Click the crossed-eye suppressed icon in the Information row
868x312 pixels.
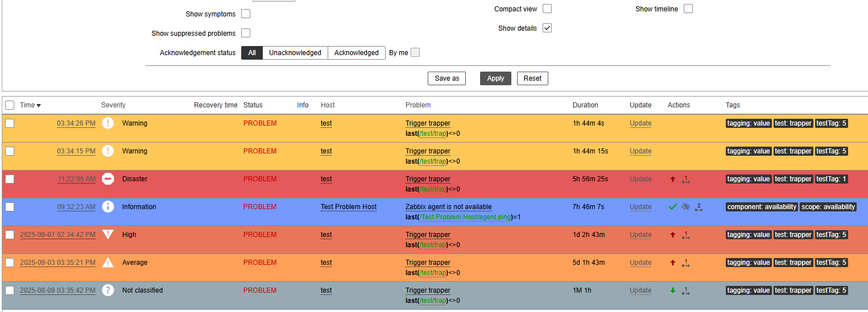point(686,207)
